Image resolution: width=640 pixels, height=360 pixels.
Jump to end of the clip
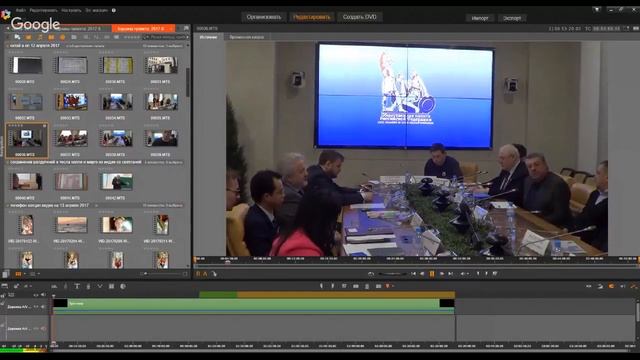[451, 274]
